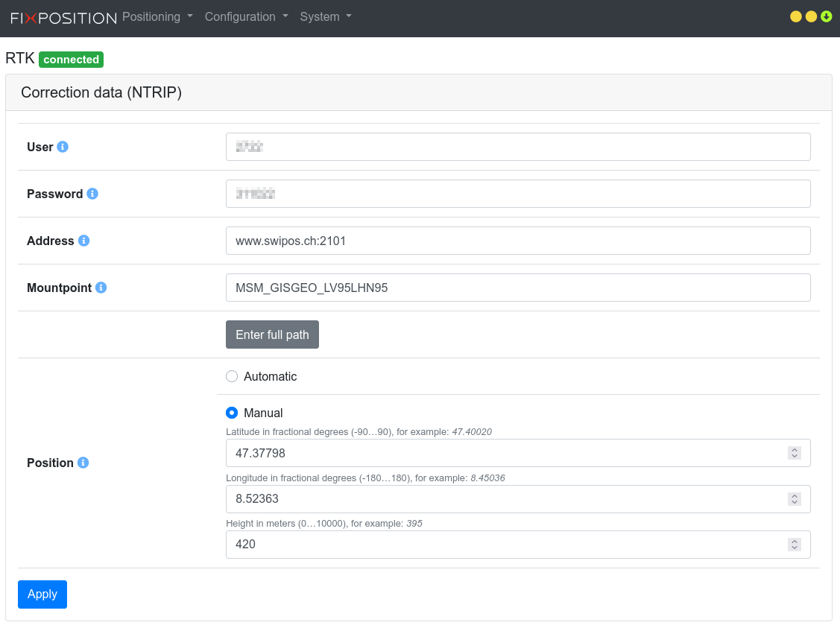840x628 pixels.
Task: Click the Fixposition logo
Action: (63, 18)
